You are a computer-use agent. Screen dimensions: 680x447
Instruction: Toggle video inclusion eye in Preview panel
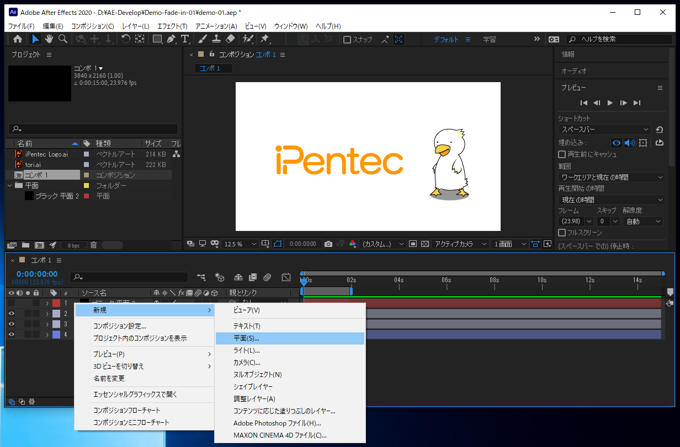tap(616, 143)
